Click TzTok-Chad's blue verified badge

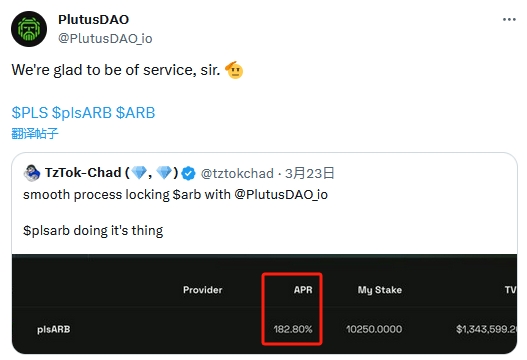tap(188, 173)
